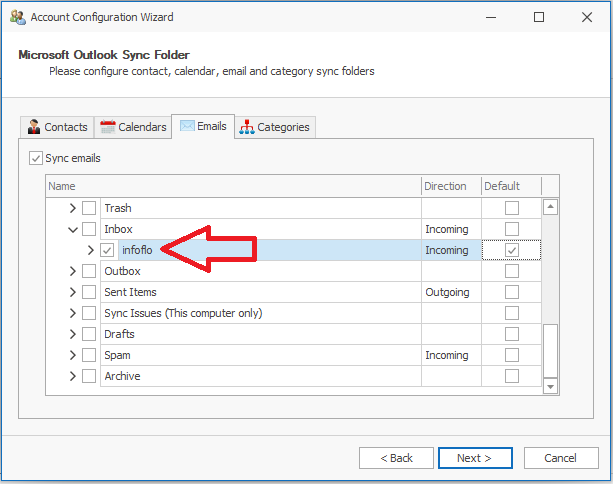Uncheck the infoflo folder checkbox
Viewport: 613px width, 484px height.
[108, 250]
